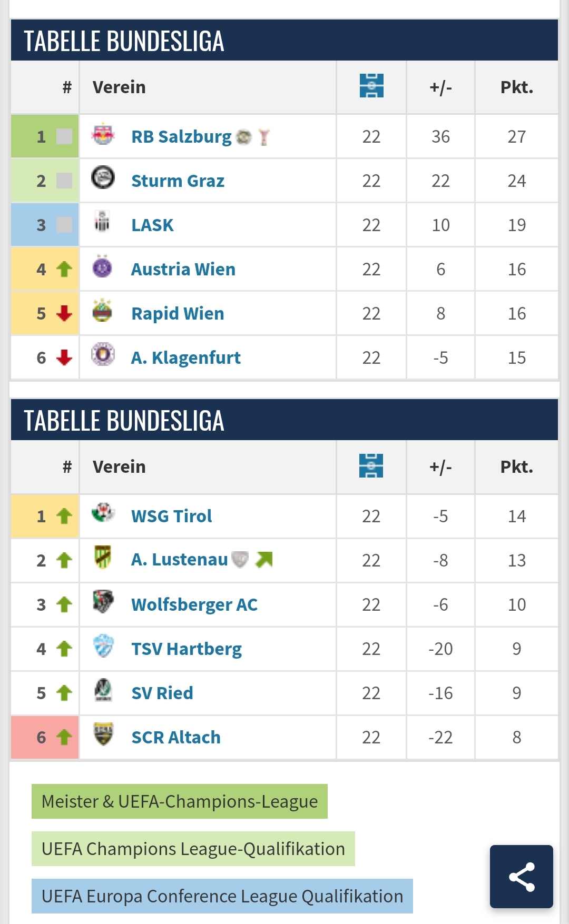Tap the Rapid Wien club badge

point(103,311)
